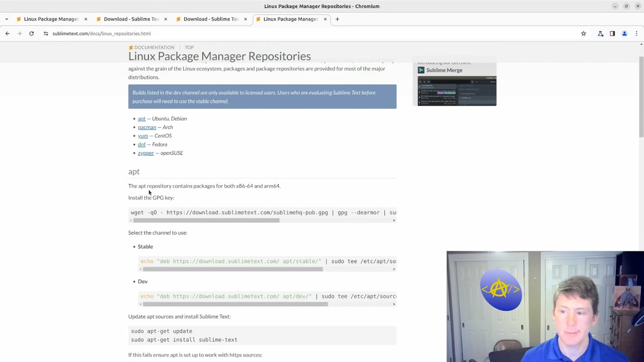Click 'Select the channel to use:' text
The image size is (644, 362).
pos(157,233)
